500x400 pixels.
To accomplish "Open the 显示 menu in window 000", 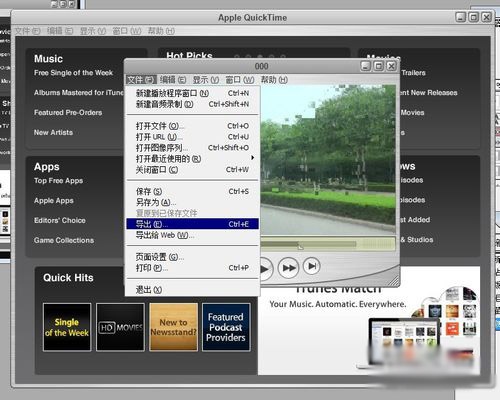I will click(206, 80).
